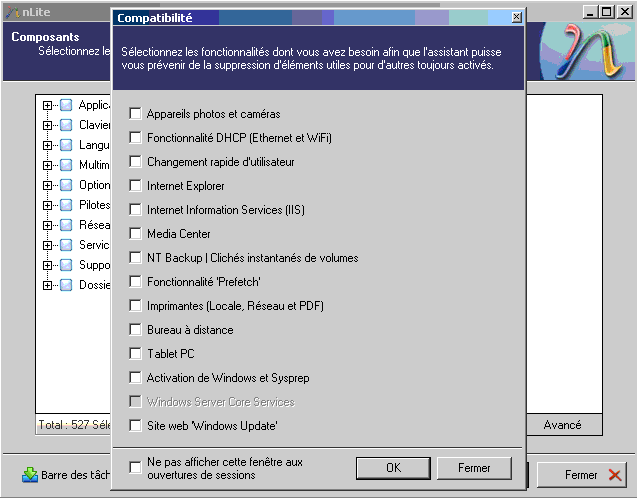The height and width of the screenshot is (498, 637).
Task: Expand the Langu... tree node
Action: (48, 145)
